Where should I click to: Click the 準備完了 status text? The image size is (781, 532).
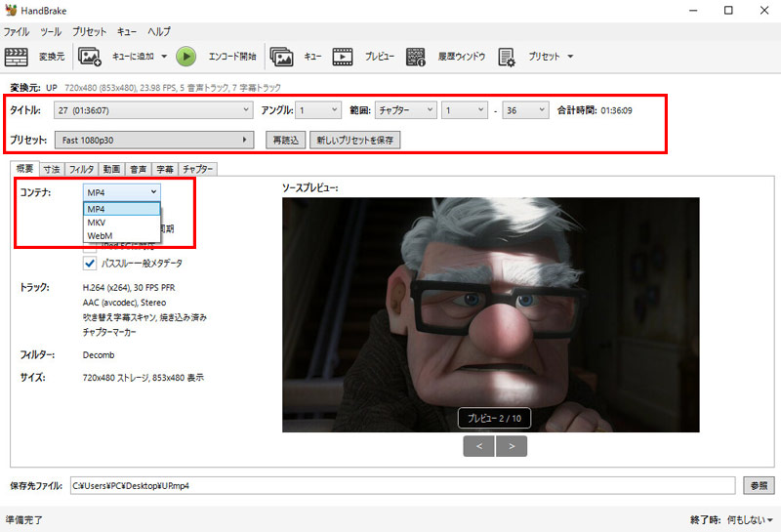tap(23, 520)
